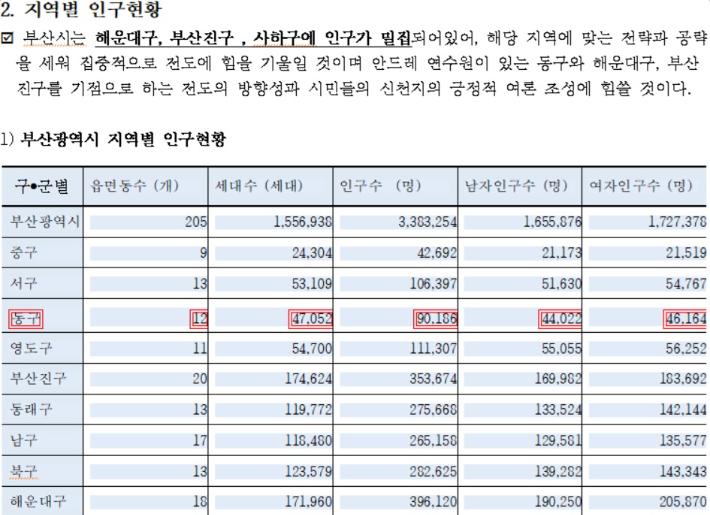Click the highlighted cell 46,164
710x515 pixels.
685,319
